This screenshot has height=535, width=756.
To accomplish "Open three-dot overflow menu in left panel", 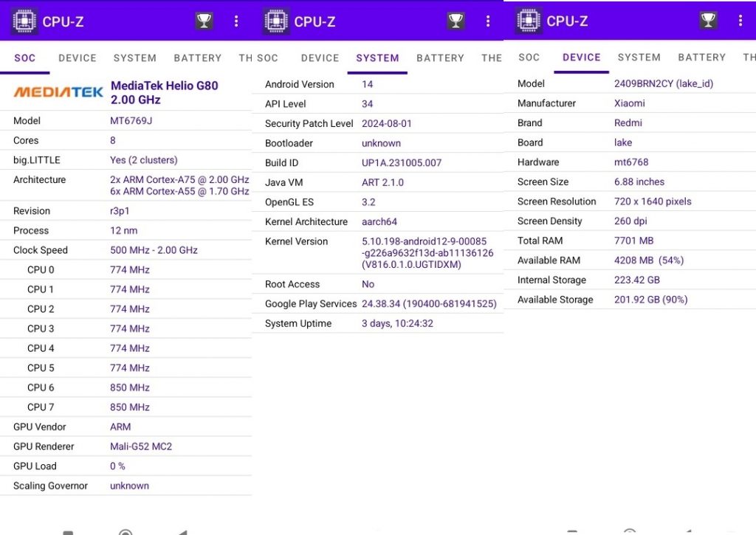I will pos(236,21).
